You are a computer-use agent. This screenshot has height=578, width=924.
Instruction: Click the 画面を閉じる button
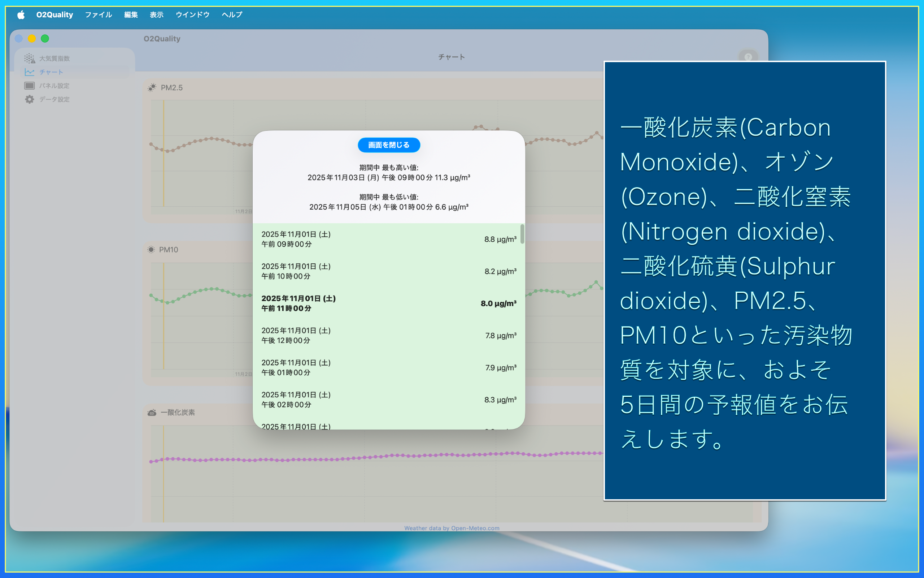pos(389,145)
